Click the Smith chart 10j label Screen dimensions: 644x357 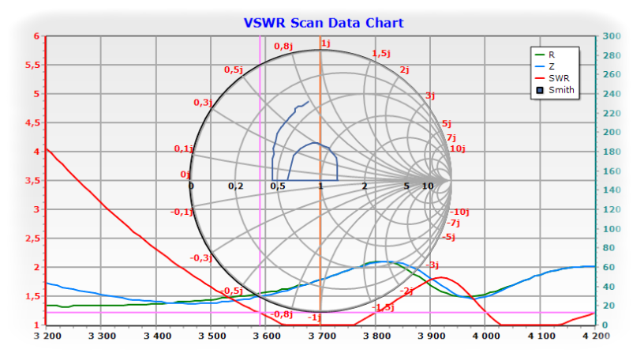coord(458,148)
